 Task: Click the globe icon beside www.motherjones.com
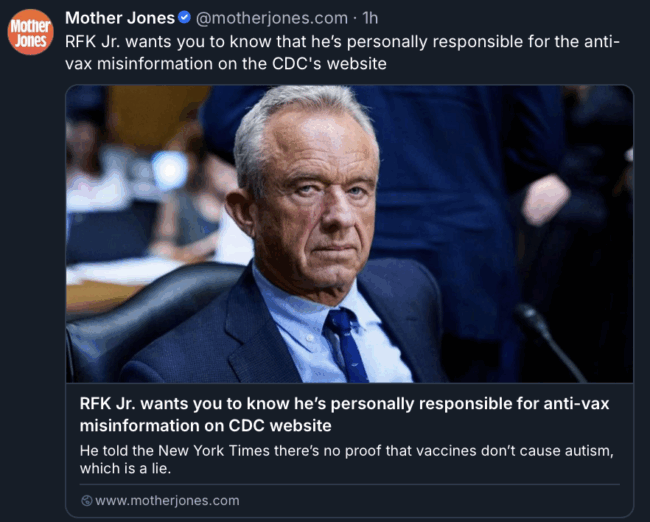(x=86, y=500)
